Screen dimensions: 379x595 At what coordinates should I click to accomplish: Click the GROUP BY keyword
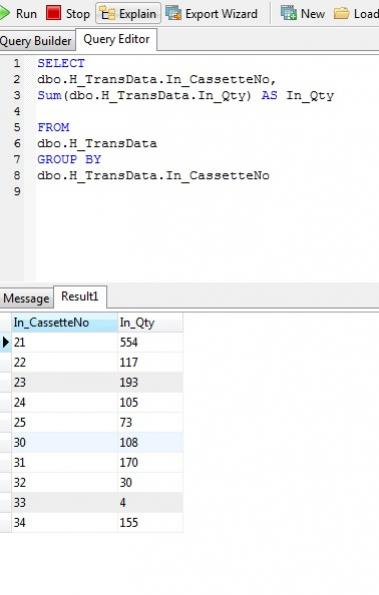[69, 159]
